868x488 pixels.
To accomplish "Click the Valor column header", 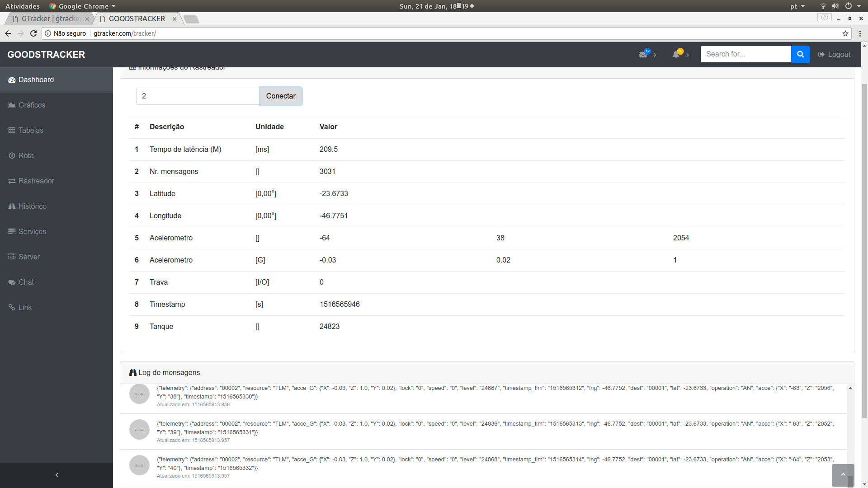I will [x=328, y=127].
